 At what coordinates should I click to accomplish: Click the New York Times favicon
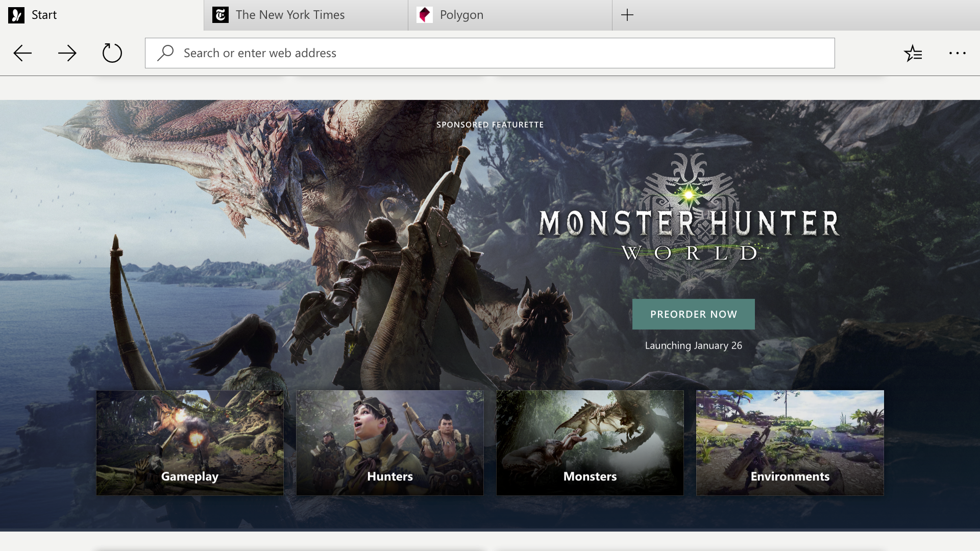click(x=220, y=15)
